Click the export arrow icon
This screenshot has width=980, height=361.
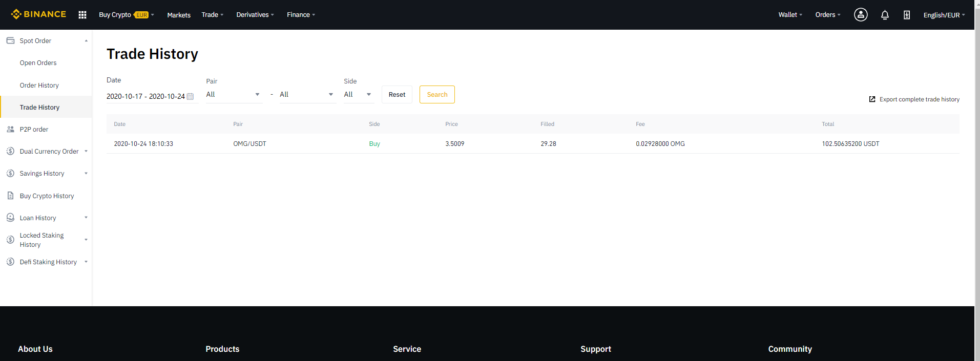coord(872,99)
